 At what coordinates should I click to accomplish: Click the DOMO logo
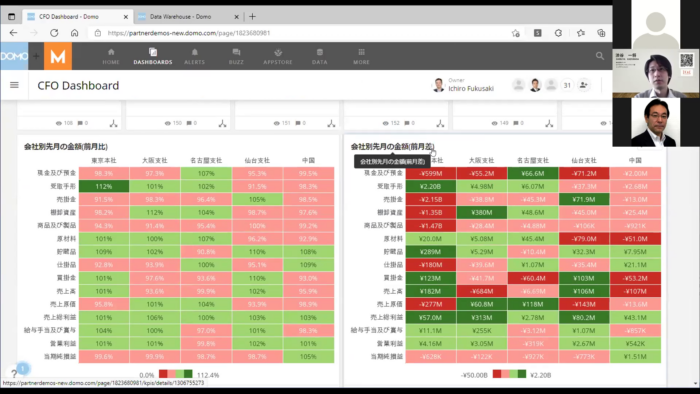[14, 56]
